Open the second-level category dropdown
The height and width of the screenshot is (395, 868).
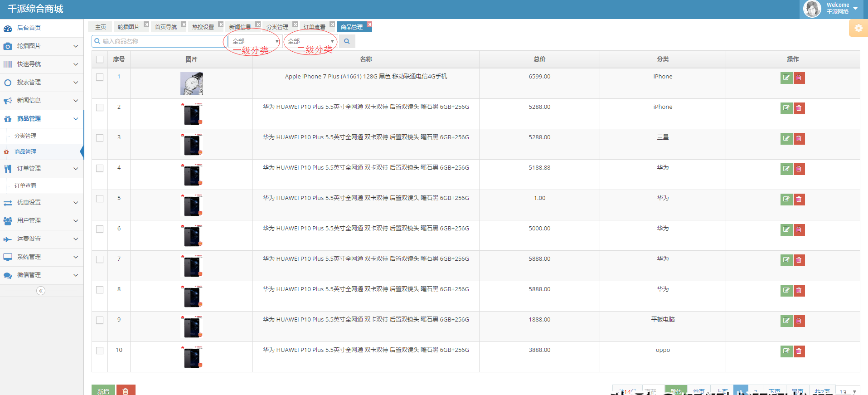pos(310,41)
